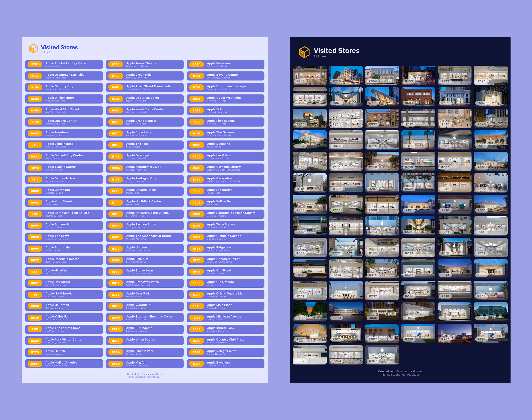View the R124 store photo thumbnail

[x=491, y=75]
